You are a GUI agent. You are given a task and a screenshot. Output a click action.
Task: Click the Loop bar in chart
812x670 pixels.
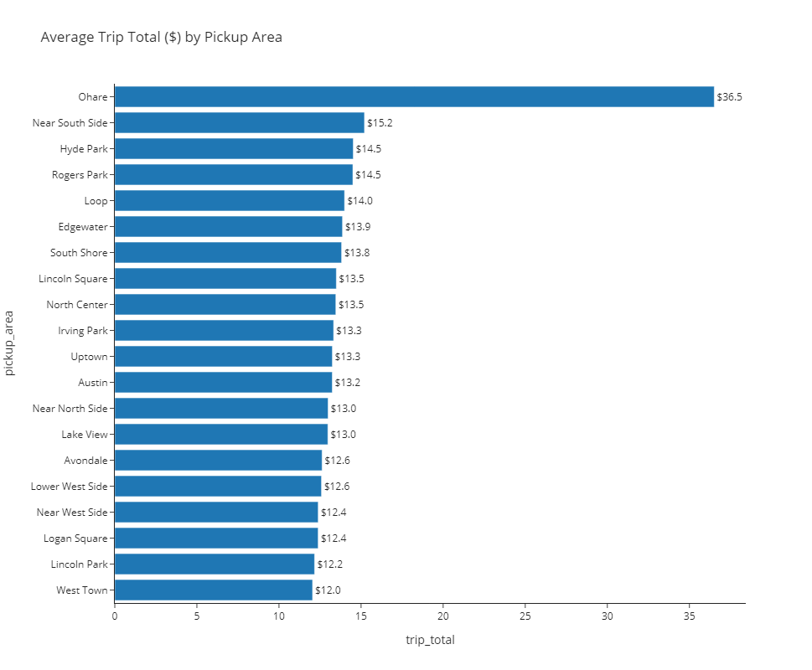tap(229, 201)
